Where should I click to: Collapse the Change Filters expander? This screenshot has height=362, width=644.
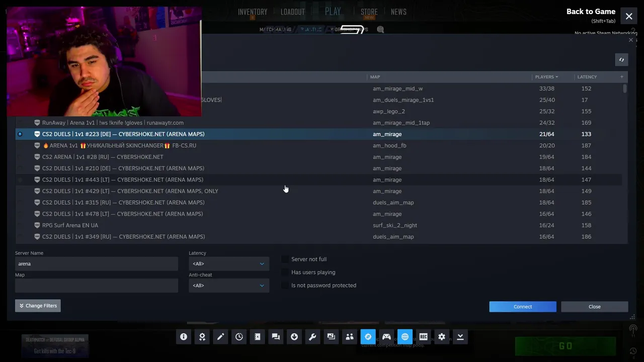[x=38, y=306]
